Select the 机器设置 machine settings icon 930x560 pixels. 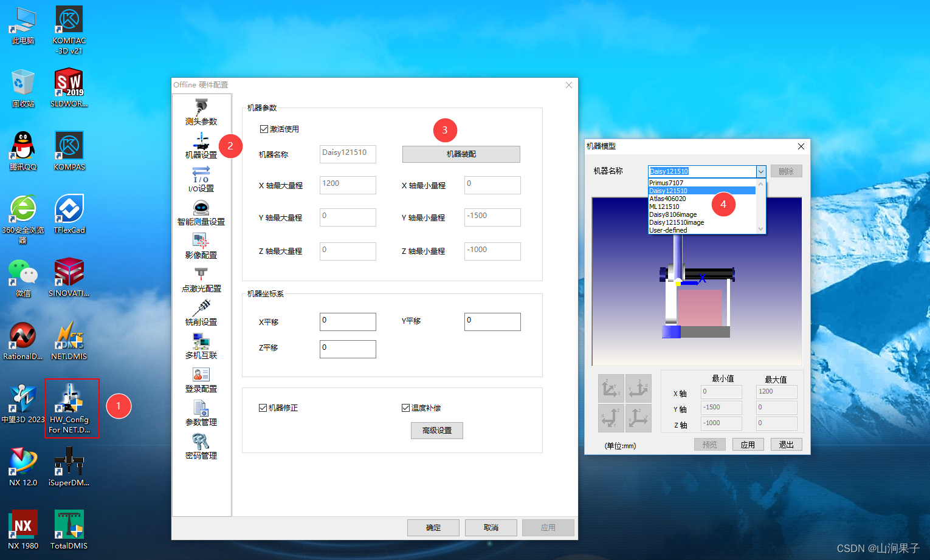point(201,146)
